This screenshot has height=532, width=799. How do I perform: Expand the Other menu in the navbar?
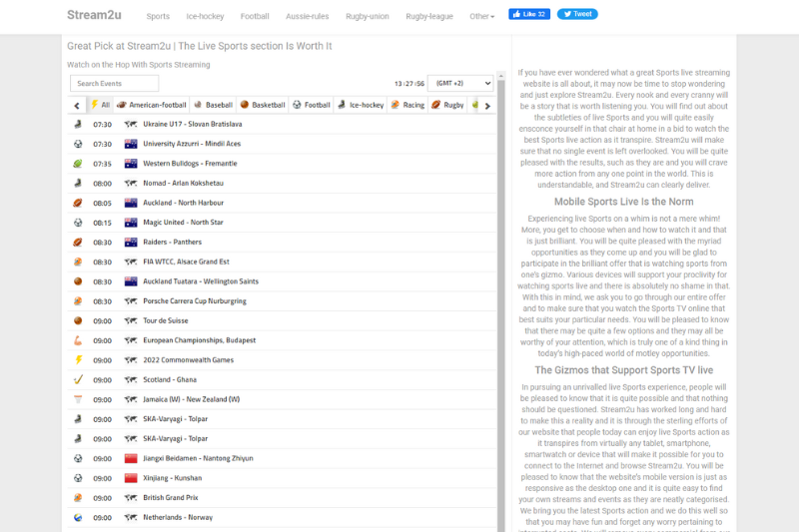481,16
